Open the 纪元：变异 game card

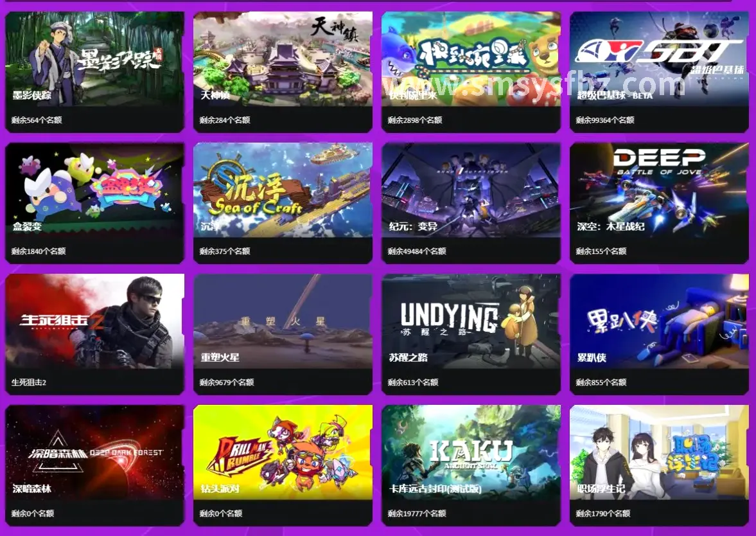click(x=471, y=203)
